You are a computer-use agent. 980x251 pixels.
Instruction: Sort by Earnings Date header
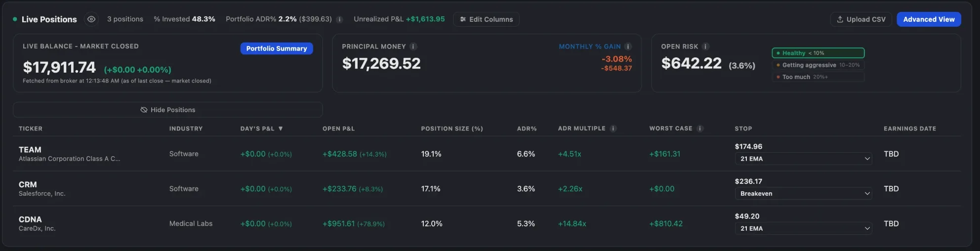tap(910, 128)
